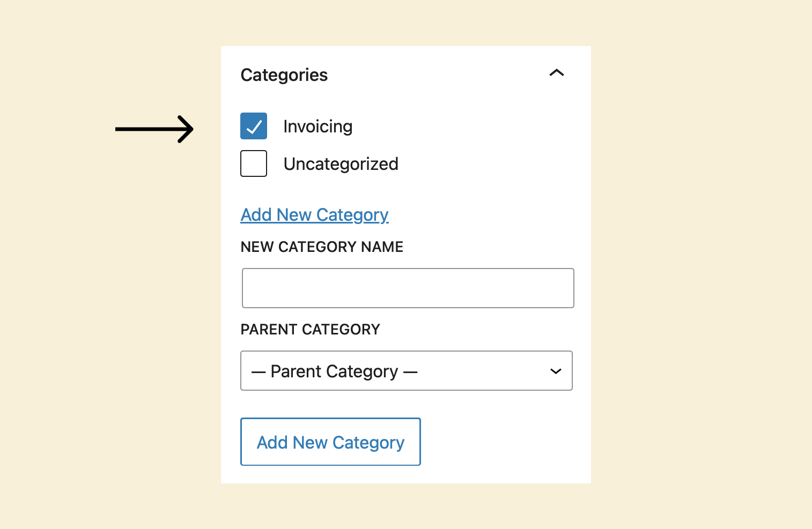Open the Add New Category link

point(314,215)
